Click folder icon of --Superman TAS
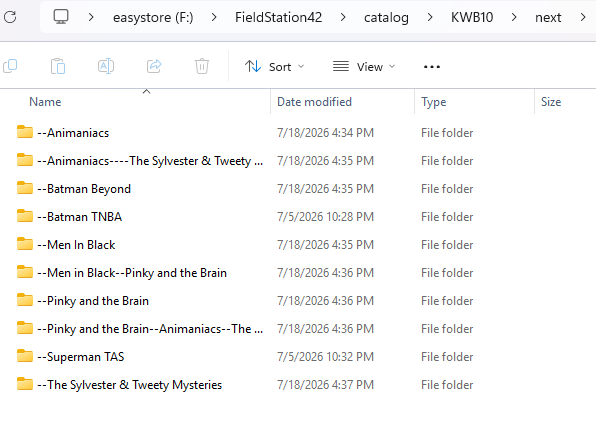The width and height of the screenshot is (596, 438). coord(25,356)
